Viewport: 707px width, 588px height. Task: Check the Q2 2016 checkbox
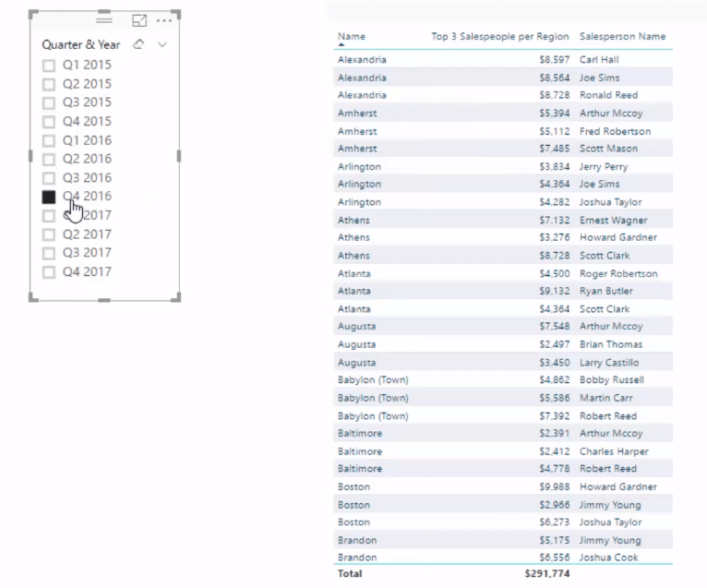[x=49, y=159]
